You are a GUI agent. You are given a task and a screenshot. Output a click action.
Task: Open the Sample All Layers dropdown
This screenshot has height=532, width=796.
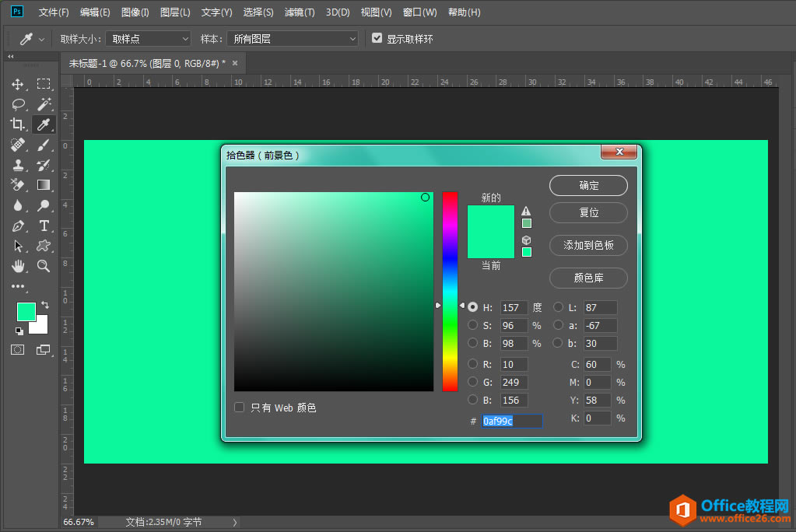pyautogui.click(x=293, y=39)
